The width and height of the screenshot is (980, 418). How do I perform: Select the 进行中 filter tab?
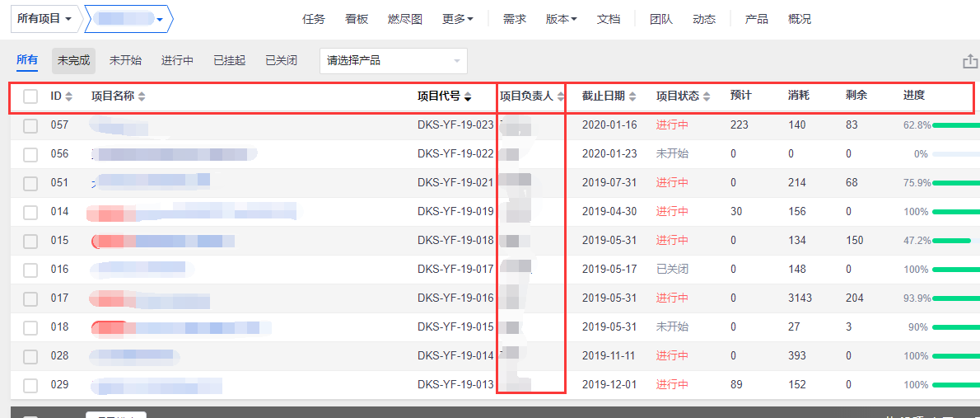[178, 61]
